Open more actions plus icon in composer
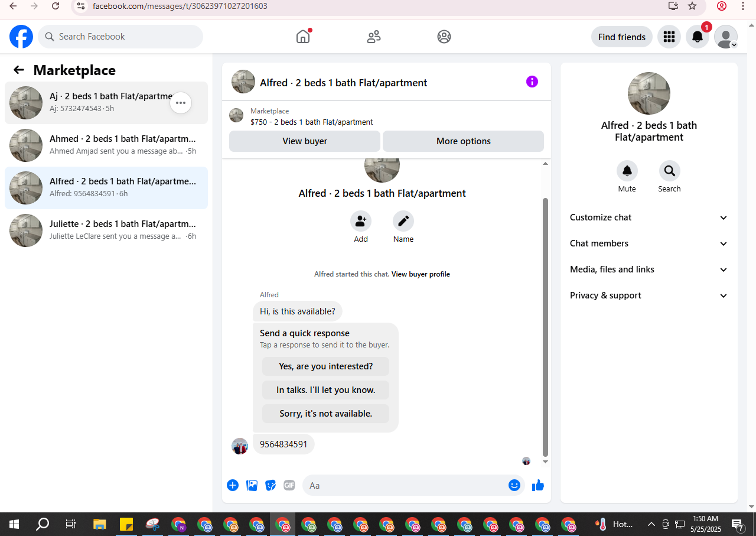Screen dimensions: 756x536 point(233,485)
